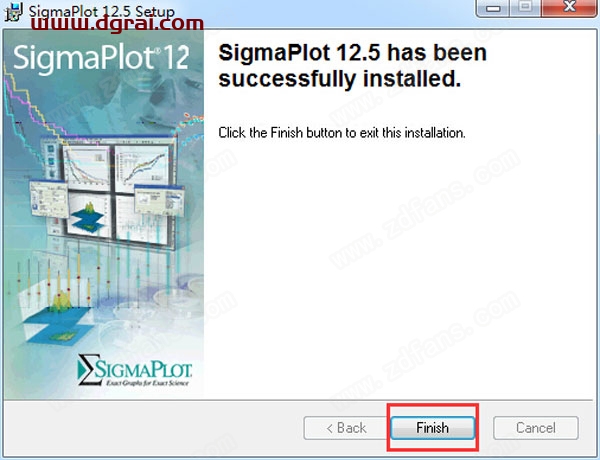Click the greyed-out maximize window button
600x460 pixels.
click(526, 7)
